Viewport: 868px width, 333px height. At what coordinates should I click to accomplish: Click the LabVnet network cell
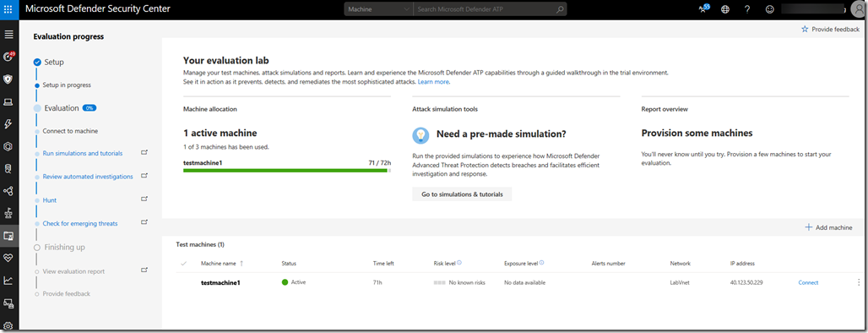pyautogui.click(x=681, y=282)
